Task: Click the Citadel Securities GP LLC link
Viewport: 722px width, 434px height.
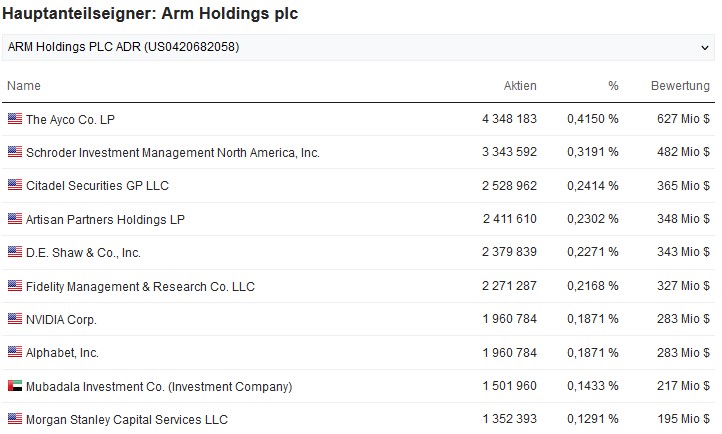Action: click(x=97, y=186)
